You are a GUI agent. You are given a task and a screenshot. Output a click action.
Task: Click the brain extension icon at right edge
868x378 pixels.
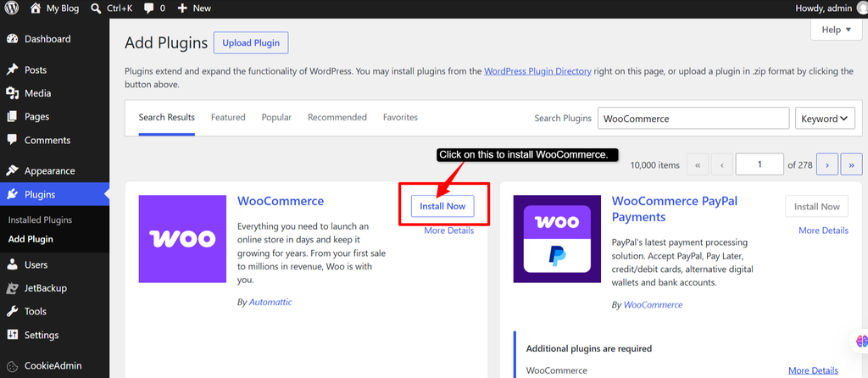coord(861,341)
